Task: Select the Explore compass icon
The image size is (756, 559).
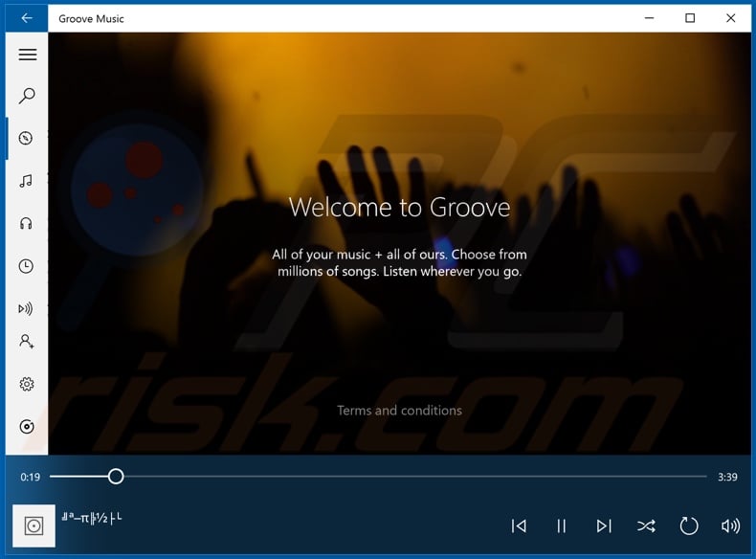Action: [x=26, y=139]
